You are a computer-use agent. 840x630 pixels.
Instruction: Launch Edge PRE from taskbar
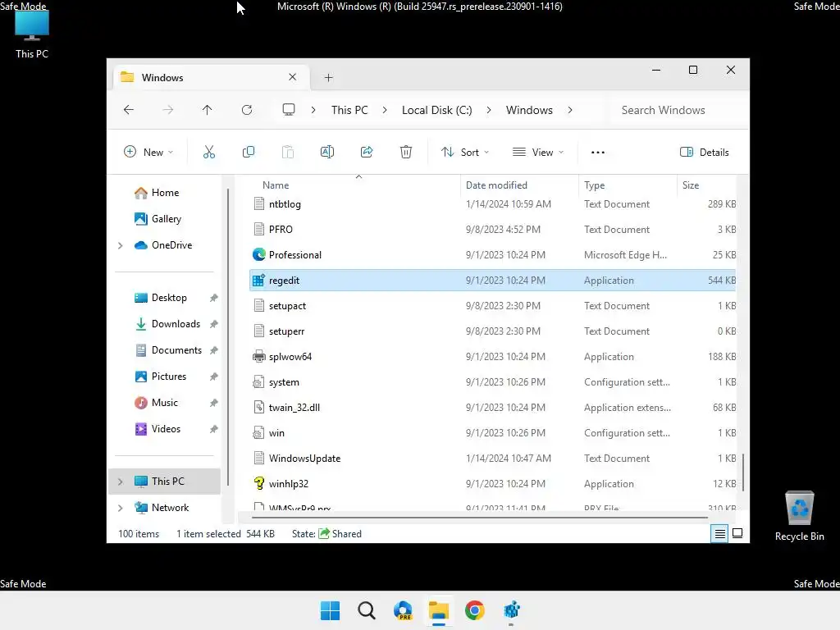(x=403, y=610)
